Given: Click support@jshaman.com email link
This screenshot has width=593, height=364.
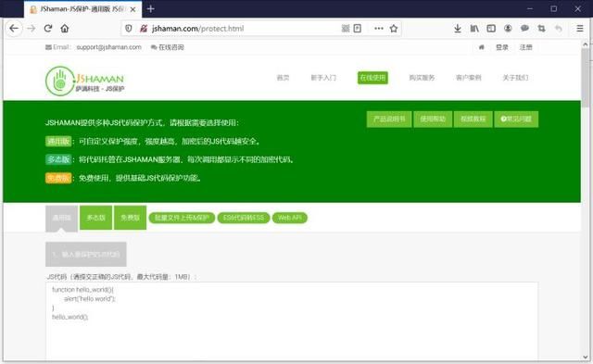Looking at the screenshot, I should pos(109,47).
